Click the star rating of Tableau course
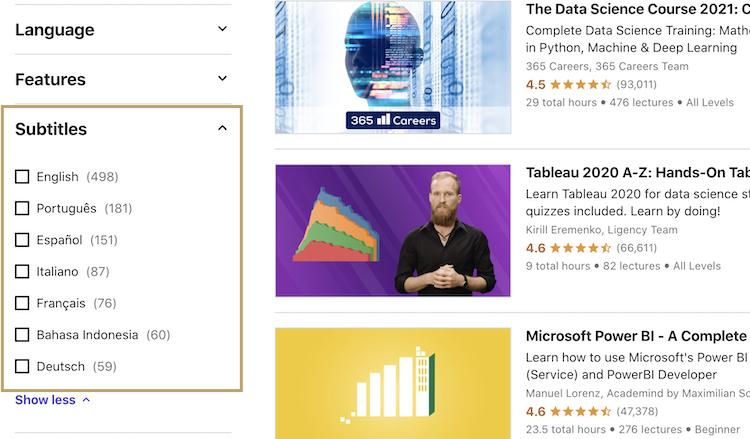Screen dimensions: 750x439 580,248
